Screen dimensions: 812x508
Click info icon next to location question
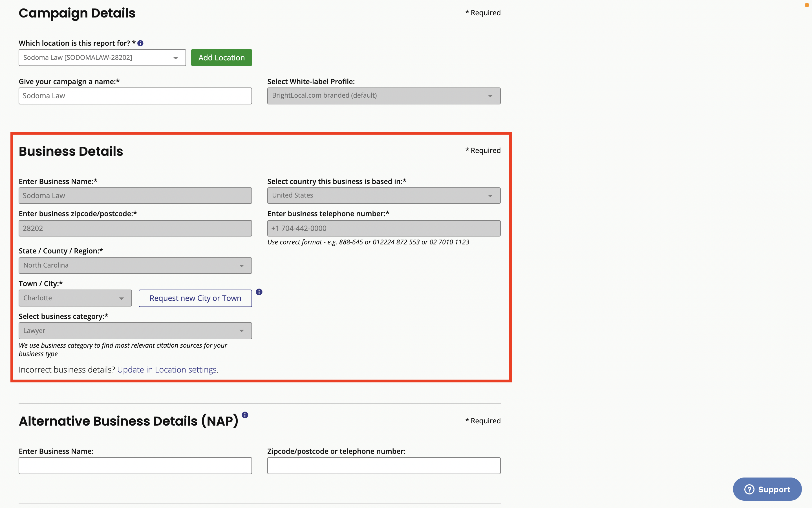click(140, 43)
